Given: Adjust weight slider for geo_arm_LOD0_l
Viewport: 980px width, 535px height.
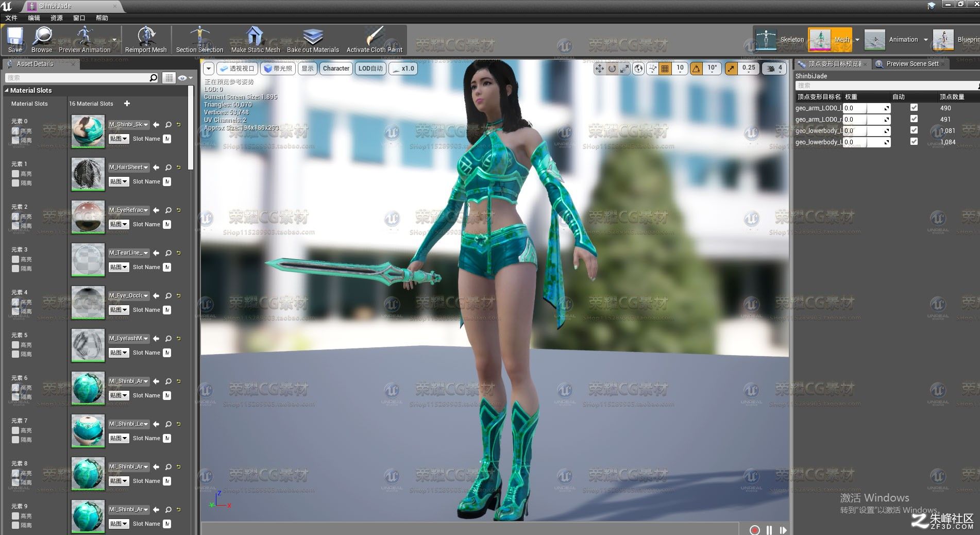Looking at the screenshot, I should [867, 108].
